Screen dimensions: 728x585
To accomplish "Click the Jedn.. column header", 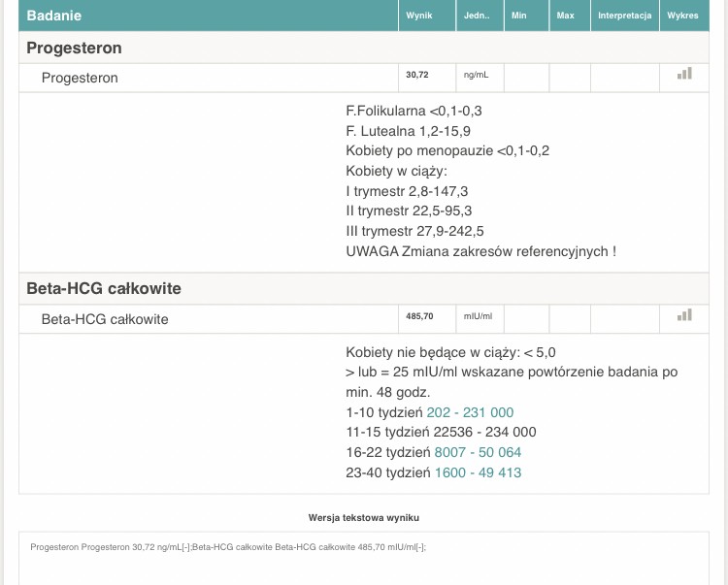I will (477, 16).
